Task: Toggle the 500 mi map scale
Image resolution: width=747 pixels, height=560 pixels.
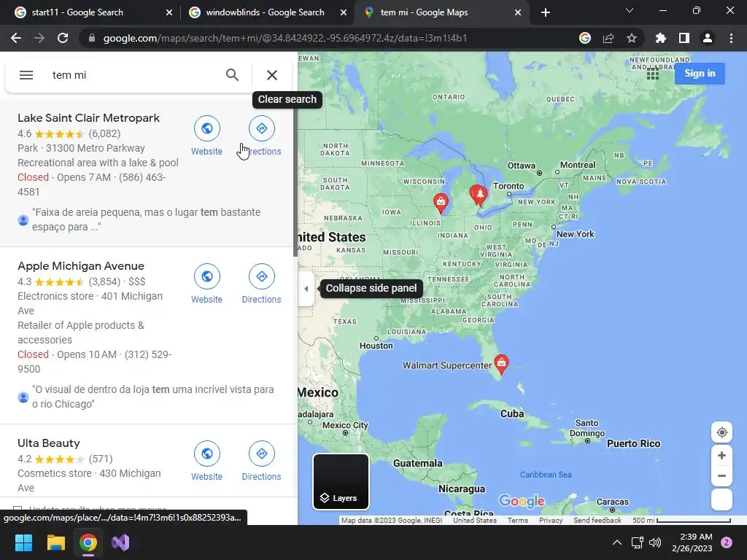Action: click(x=681, y=520)
